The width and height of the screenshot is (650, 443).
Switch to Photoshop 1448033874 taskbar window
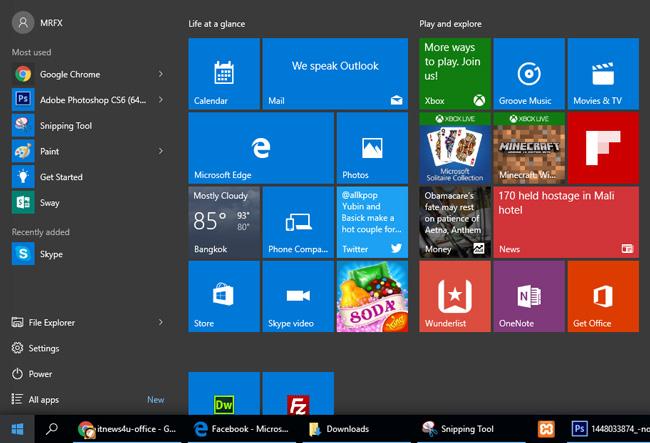tap(609, 429)
